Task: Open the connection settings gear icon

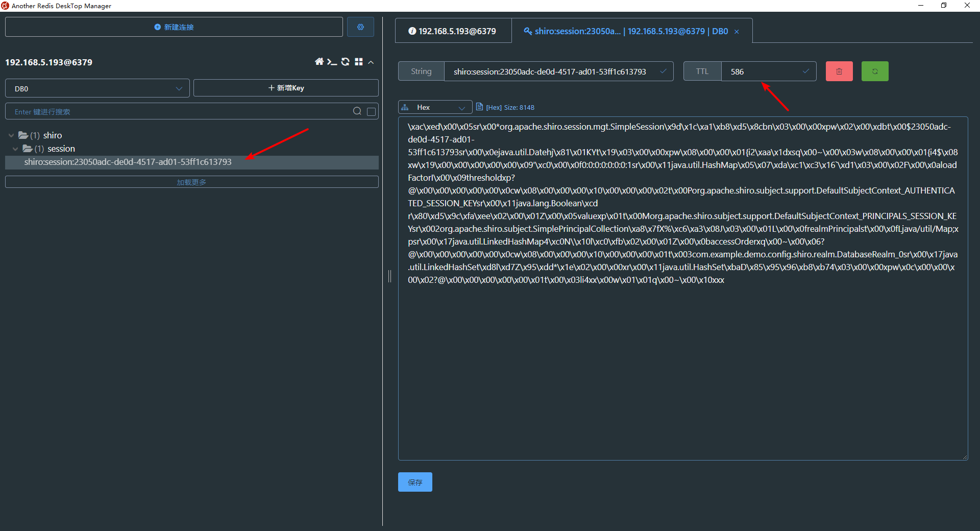Action: pos(360,27)
